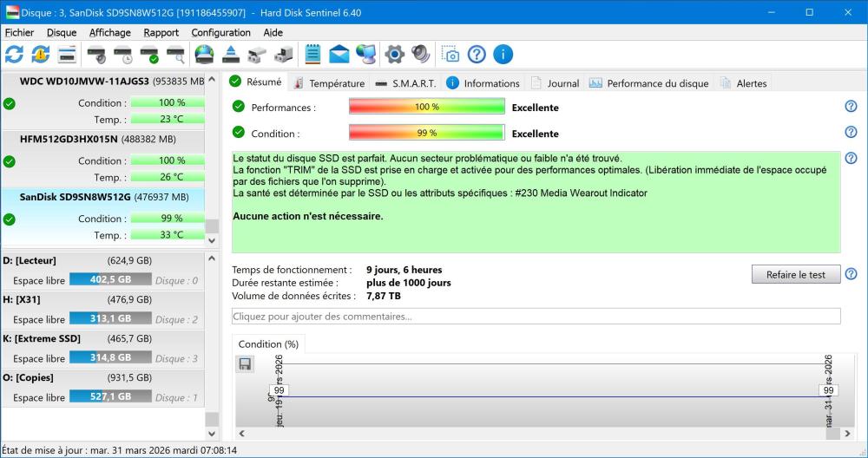Switch to the Alertes tab

[x=744, y=83]
